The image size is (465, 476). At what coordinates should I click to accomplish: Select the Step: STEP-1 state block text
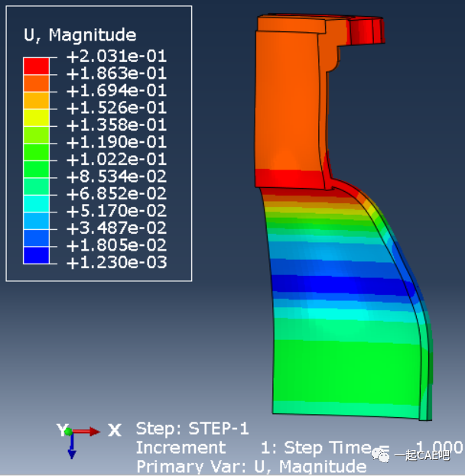click(193, 429)
